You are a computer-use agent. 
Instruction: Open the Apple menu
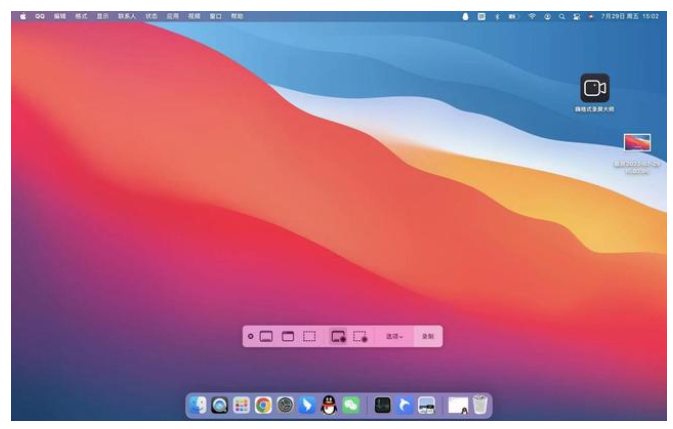point(23,17)
